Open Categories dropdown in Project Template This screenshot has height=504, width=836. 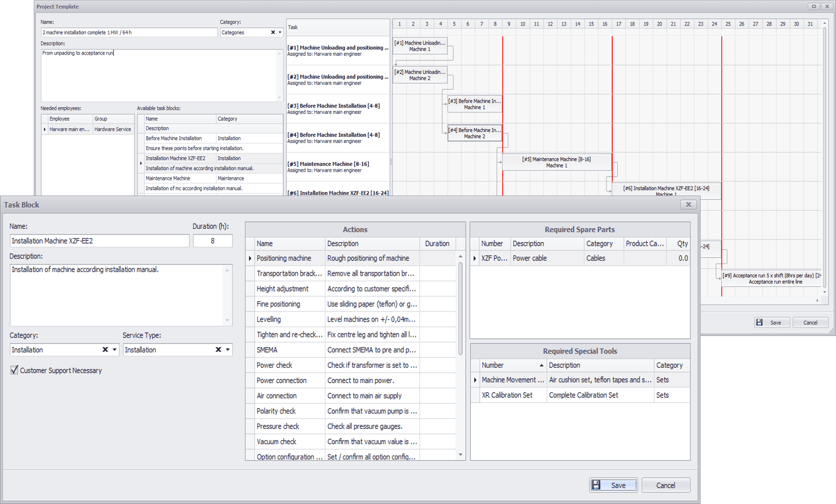point(280,32)
